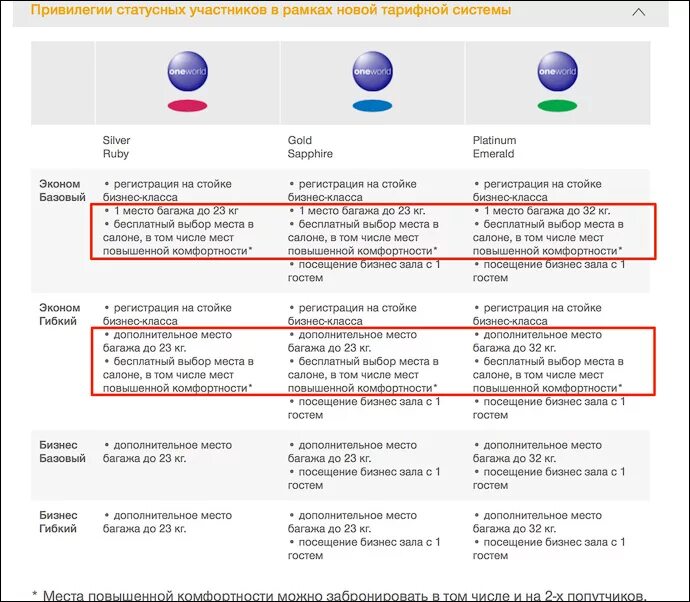Click the oneworld Emerald globe logo
Viewport: 690px width, 602px height.
[x=557, y=71]
